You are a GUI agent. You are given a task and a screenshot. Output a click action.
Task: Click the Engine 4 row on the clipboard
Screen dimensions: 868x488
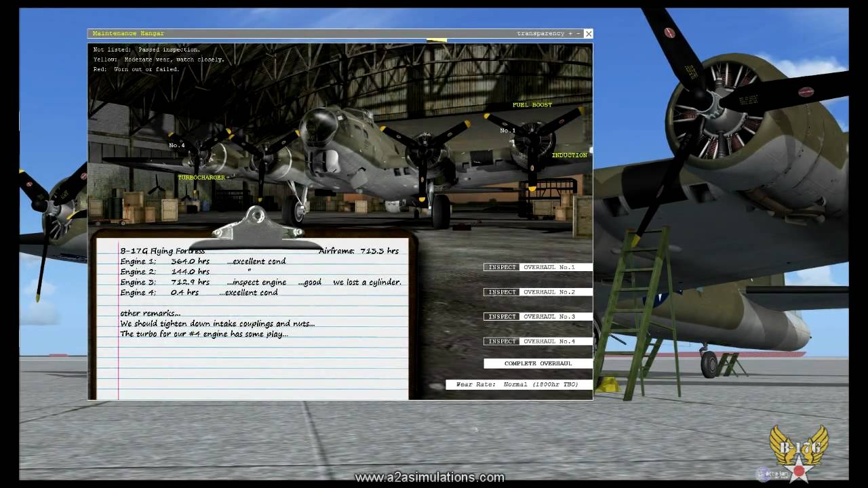[199, 293]
